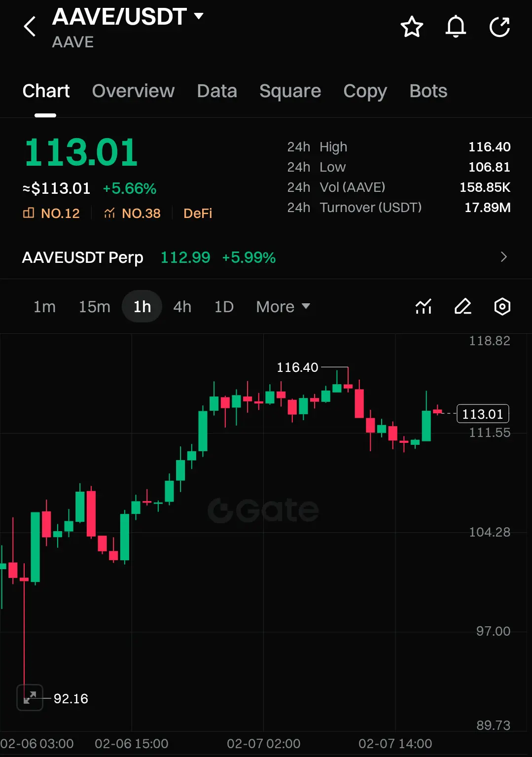Expand chart to fullscreen icon
Viewport: 532px width, 757px height.
coord(30,697)
